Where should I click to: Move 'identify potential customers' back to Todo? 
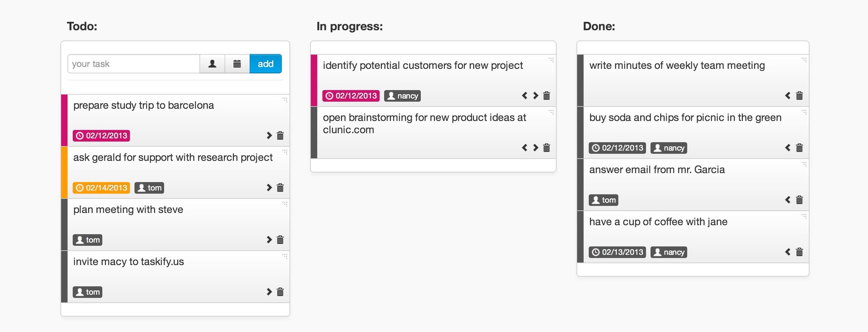pyautogui.click(x=524, y=95)
